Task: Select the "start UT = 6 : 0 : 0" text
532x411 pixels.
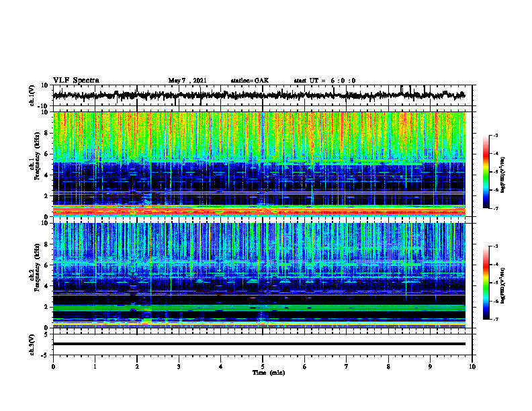Action: tap(324, 81)
